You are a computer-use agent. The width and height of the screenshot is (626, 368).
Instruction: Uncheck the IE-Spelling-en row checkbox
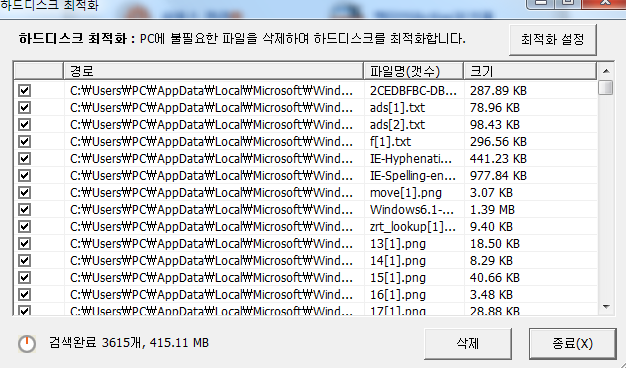(24, 176)
